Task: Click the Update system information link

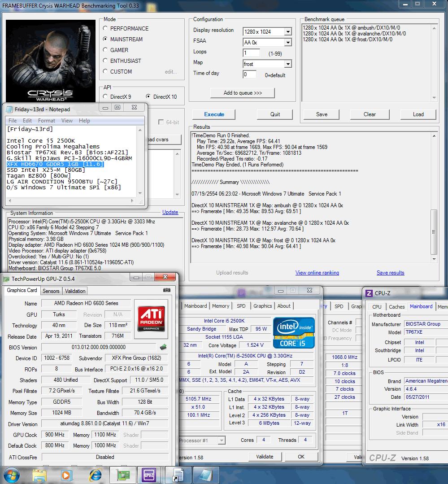Action: (170, 212)
